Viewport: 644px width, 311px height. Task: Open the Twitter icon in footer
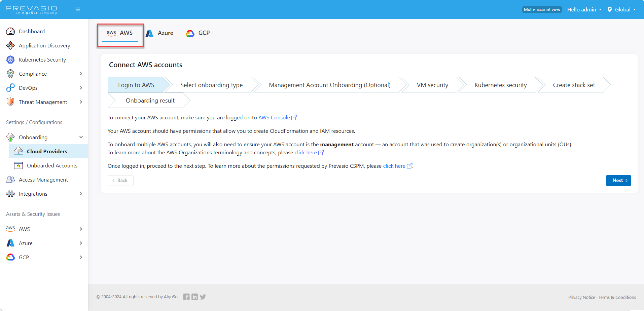point(203,297)
